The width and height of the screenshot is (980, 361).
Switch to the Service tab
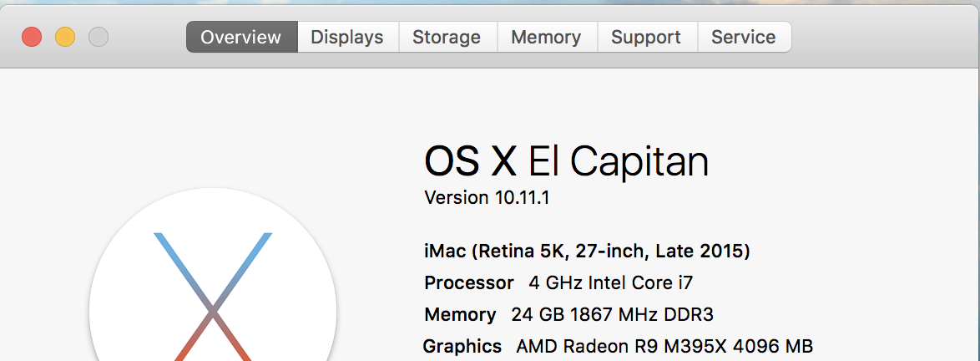click(744, 38)
